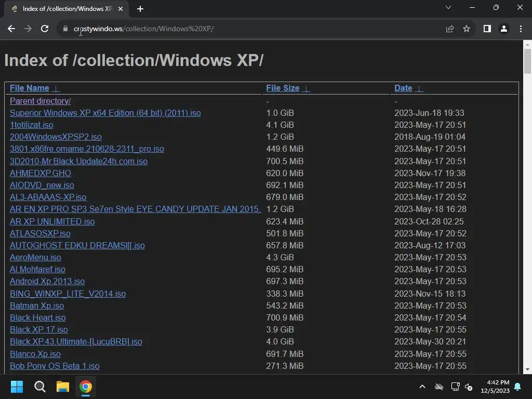Viewport: 532px width, 399px height.
Task: Select the Index of /collection/Windows XP tab
Action: click(x=66, y=9)
